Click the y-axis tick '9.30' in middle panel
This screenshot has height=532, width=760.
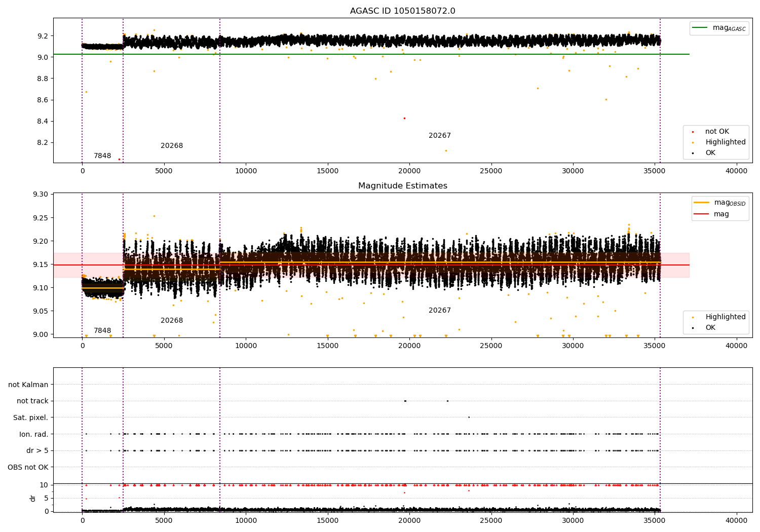tap(41, 195)
